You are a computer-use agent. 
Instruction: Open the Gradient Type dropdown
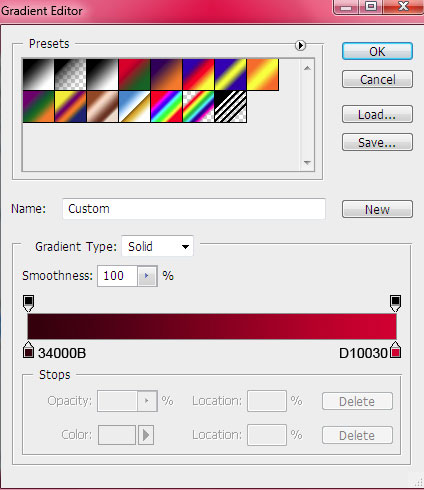coord(157,246)
